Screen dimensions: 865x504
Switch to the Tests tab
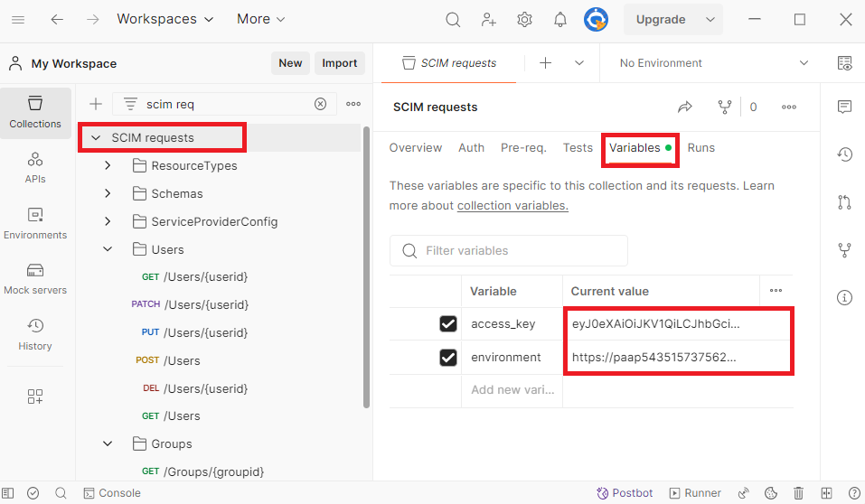coord(578,148)
